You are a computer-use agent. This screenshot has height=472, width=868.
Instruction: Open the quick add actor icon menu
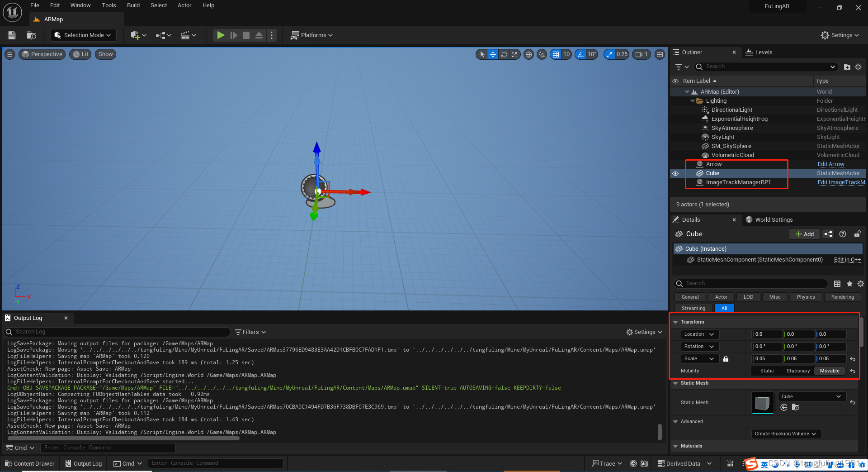point(138,35)
